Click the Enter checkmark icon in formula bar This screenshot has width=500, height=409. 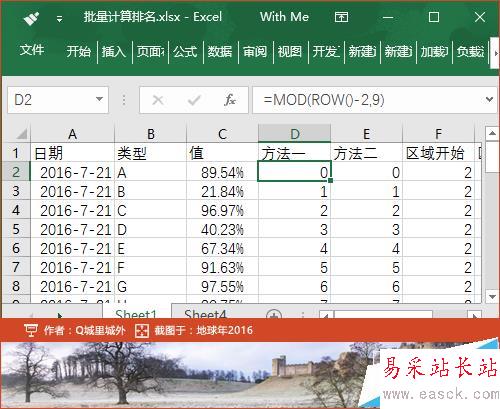(194, 100)
